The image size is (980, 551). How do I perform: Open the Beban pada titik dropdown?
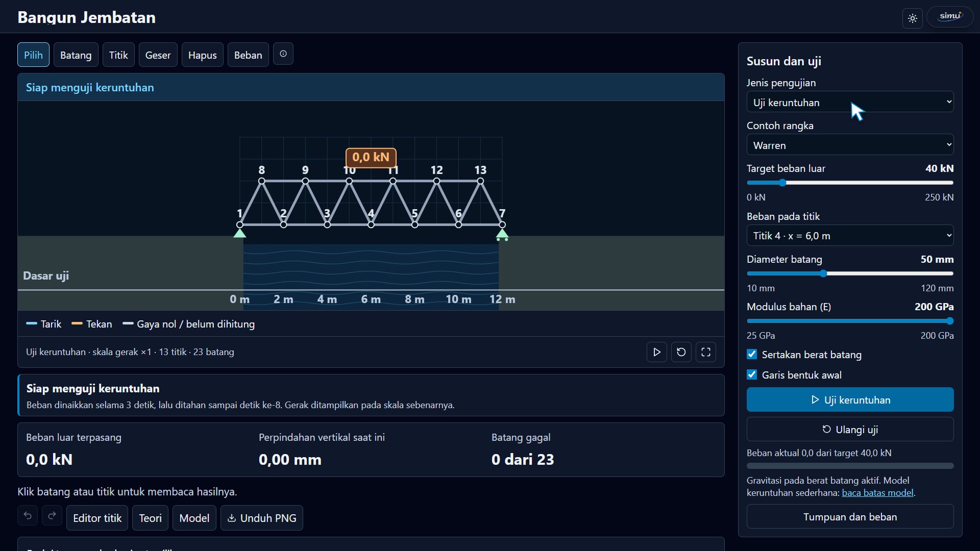pyautogui.click(x=850, y=236)
